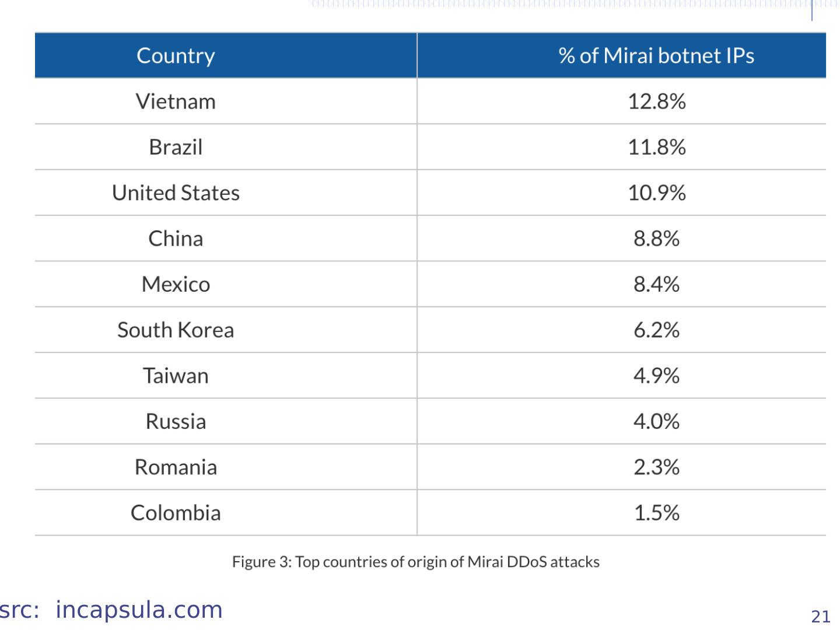
Task: Select the South Korea cell
Action: [176, 330]
